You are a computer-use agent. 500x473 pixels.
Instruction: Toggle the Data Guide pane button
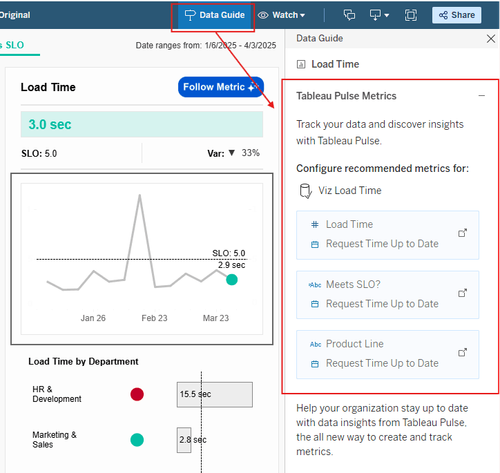(214, 15)
